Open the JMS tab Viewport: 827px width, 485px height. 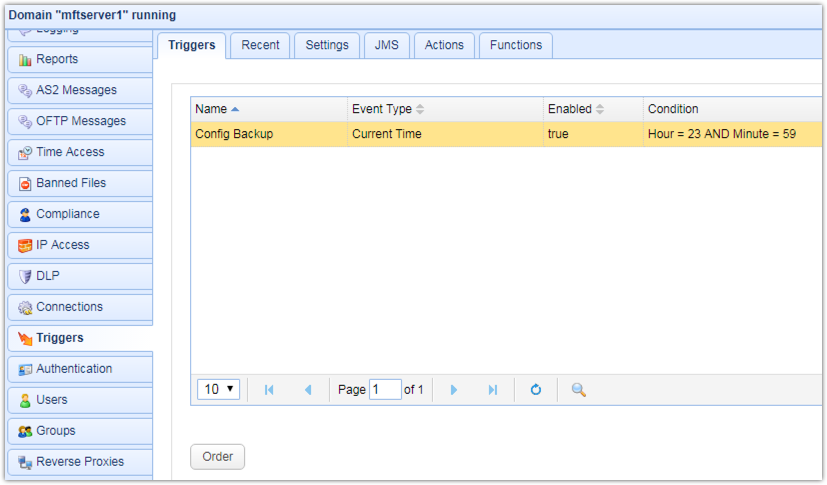click(x=387, y=45)
